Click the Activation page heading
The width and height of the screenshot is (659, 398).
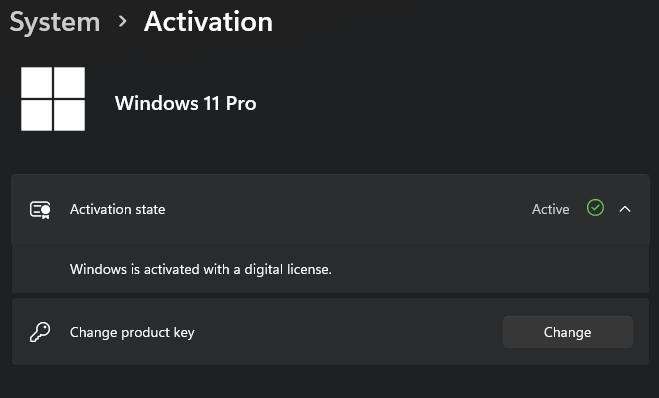click(208, 21)
